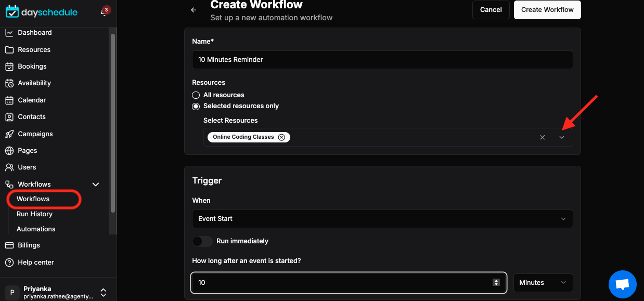Screen dimensions: 644x301
Task: Click the back arrow beside Create Workflow
Action: pos(194,10)
